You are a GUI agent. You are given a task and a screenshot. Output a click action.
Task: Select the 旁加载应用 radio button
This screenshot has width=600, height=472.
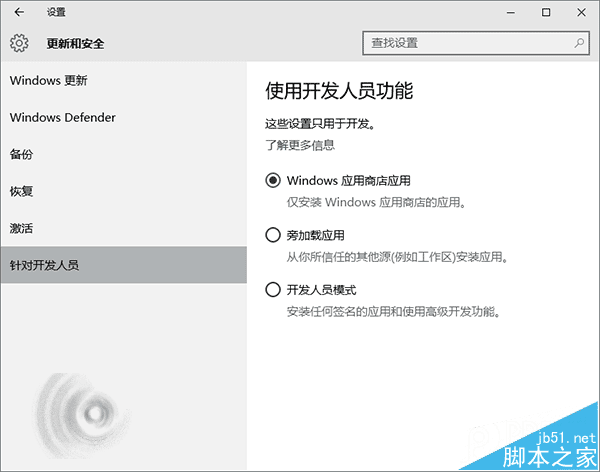click(273, 235)
